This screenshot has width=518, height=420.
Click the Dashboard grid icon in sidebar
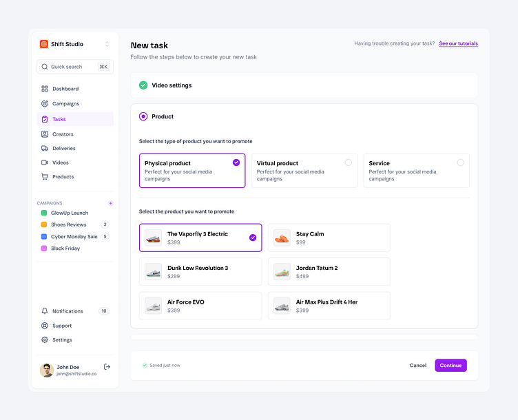tap(45, 89)
